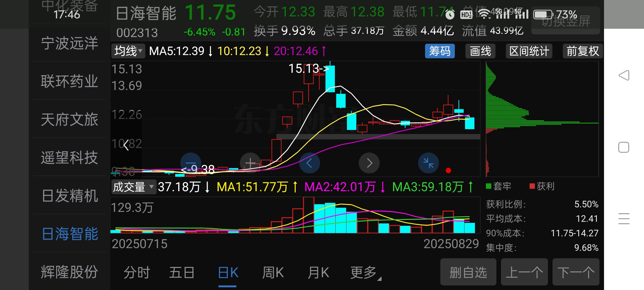Open the 均线 indicator dropdown
644x290 pixels.
coord(128,51)
